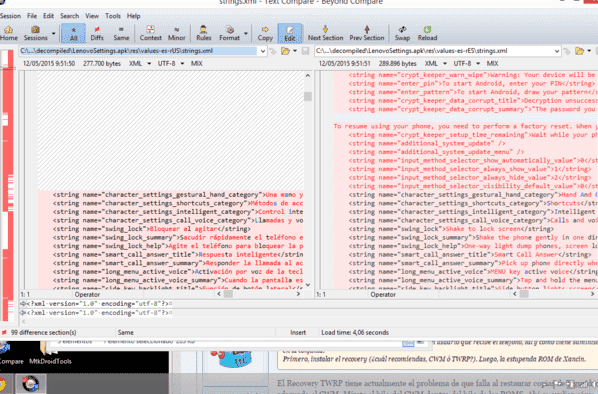
Task: Click the left pane horizontal scrollbar thumb
Action: click(228, 294)
